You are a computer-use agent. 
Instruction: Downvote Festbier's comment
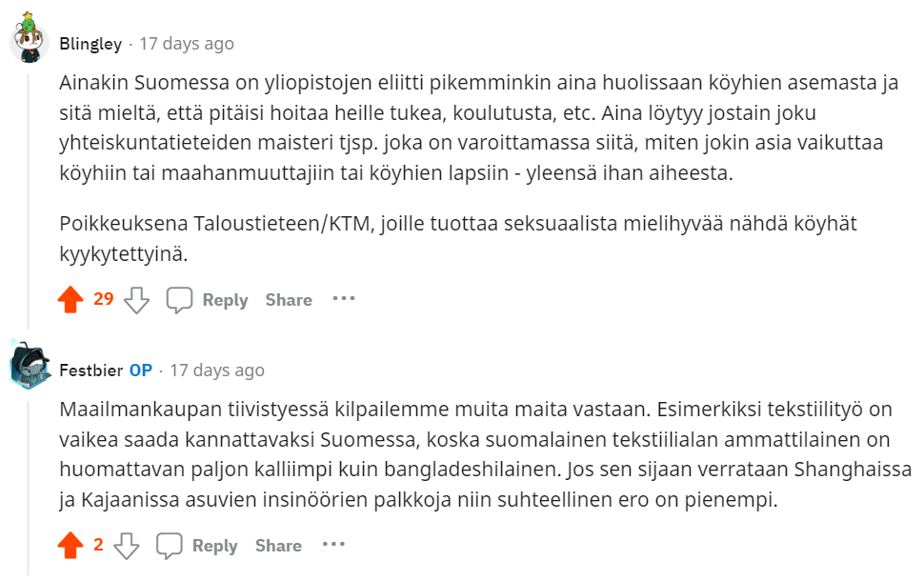[127, 546]
